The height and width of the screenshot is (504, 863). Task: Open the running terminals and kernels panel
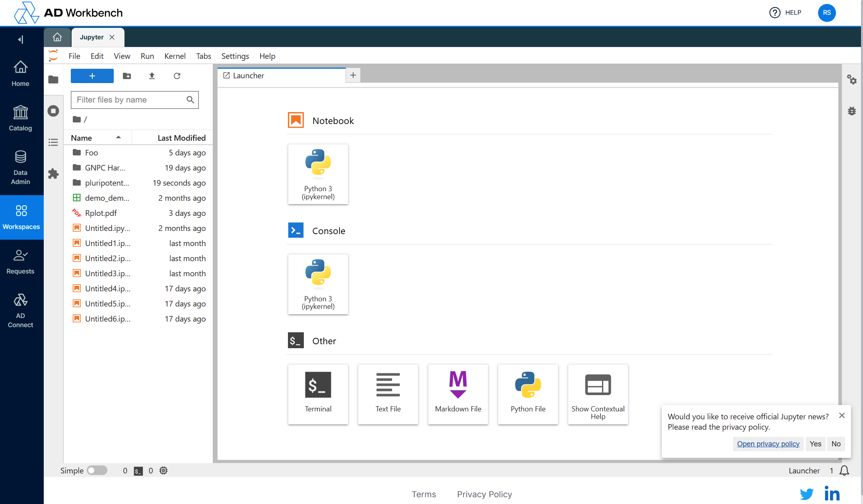coord(53,111)
